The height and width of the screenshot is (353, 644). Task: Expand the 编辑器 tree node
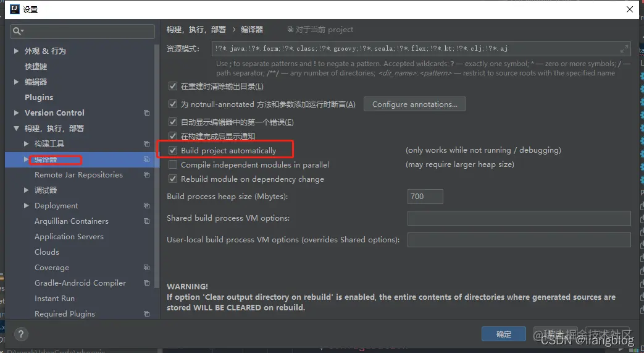coord(17,82)
